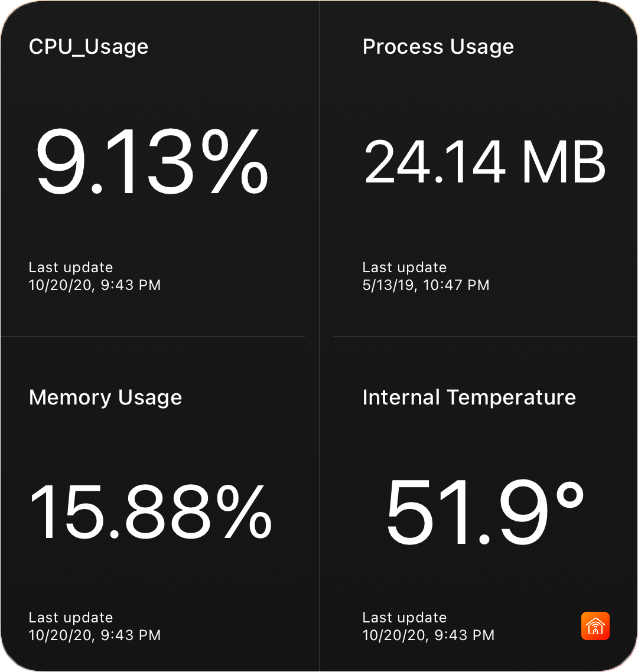638x672 pixels.
Task: Select the 9.13% CPU usage reading
Action: [x=151, y=163]
